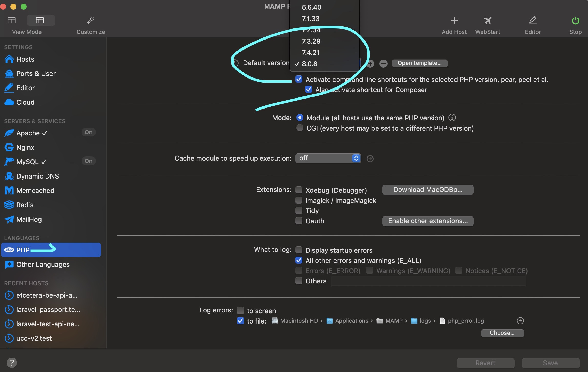Choose PHP 7.4.21 from version list
The height and width of the screenshot is (372, 588).
click(x=311, y=52)
